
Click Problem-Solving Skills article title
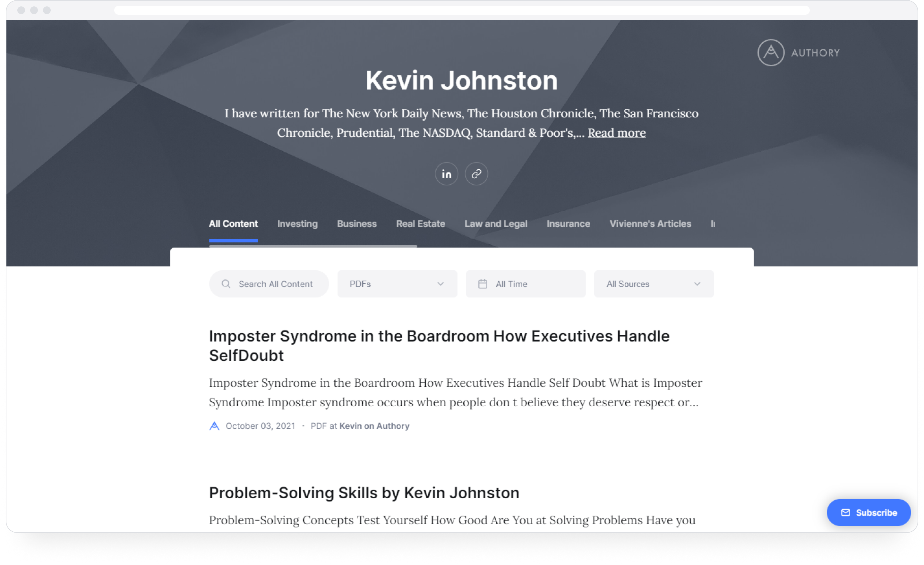[x=364, y=493]
